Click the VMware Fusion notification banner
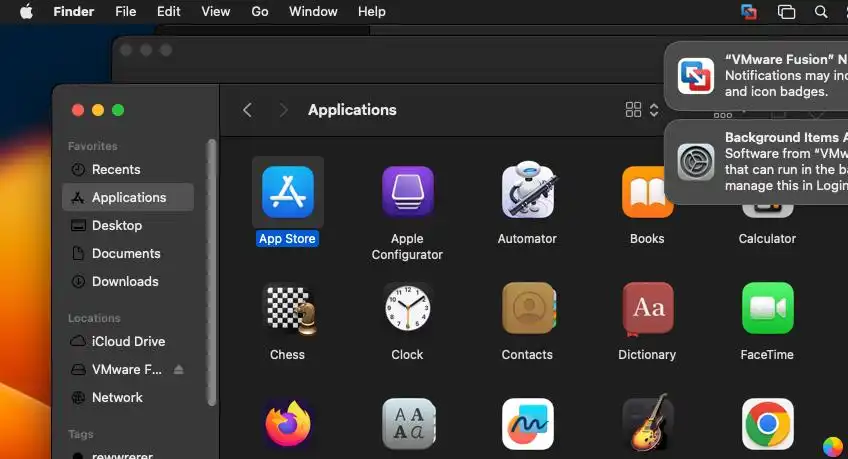The height and width of the screenshot is (459, 848). click(757, 76)
